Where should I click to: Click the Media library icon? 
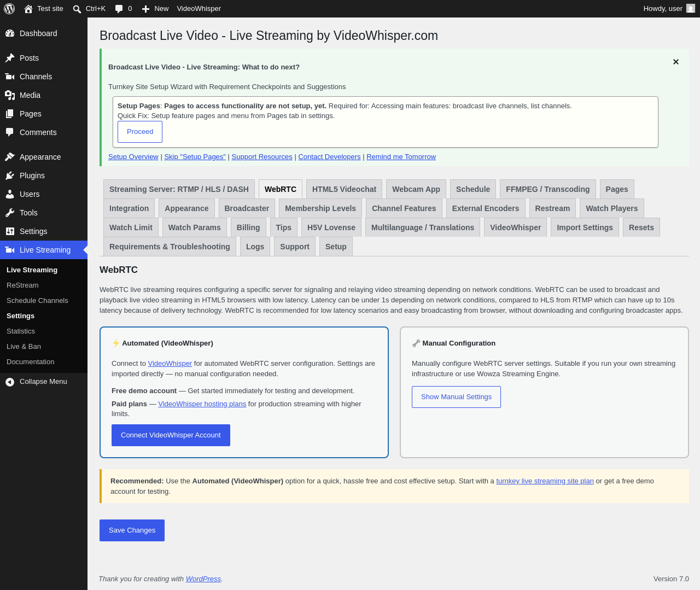point(10,95)
